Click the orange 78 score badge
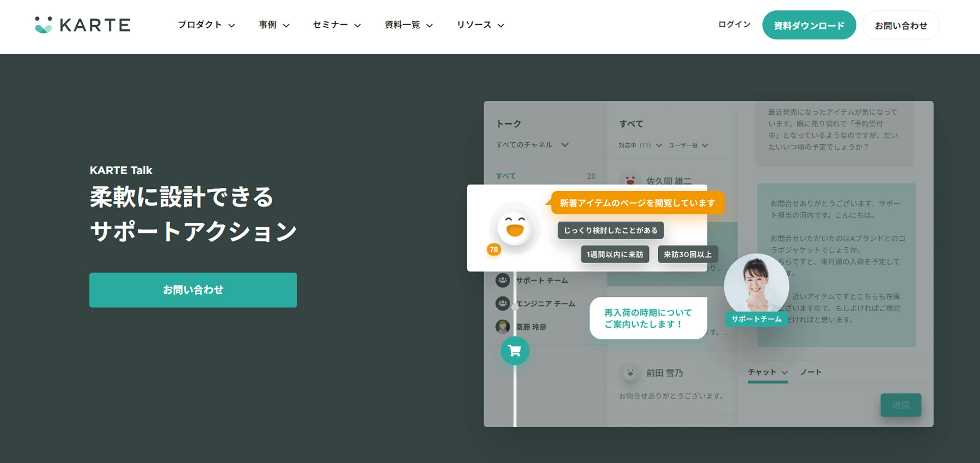980x463 pixels. [494, 249]
